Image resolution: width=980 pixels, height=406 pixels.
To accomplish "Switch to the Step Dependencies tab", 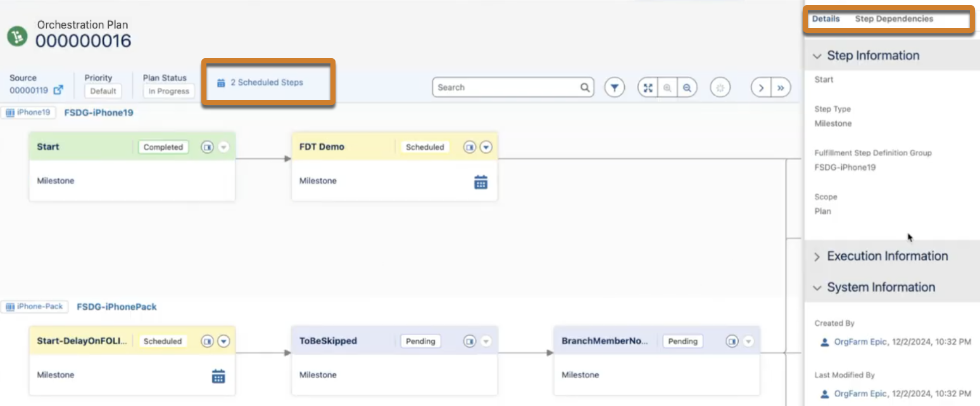I will (x=894, y=19).
